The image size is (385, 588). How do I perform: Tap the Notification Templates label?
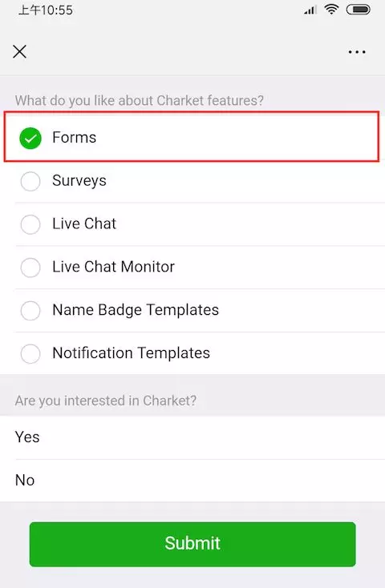point(131,353)
